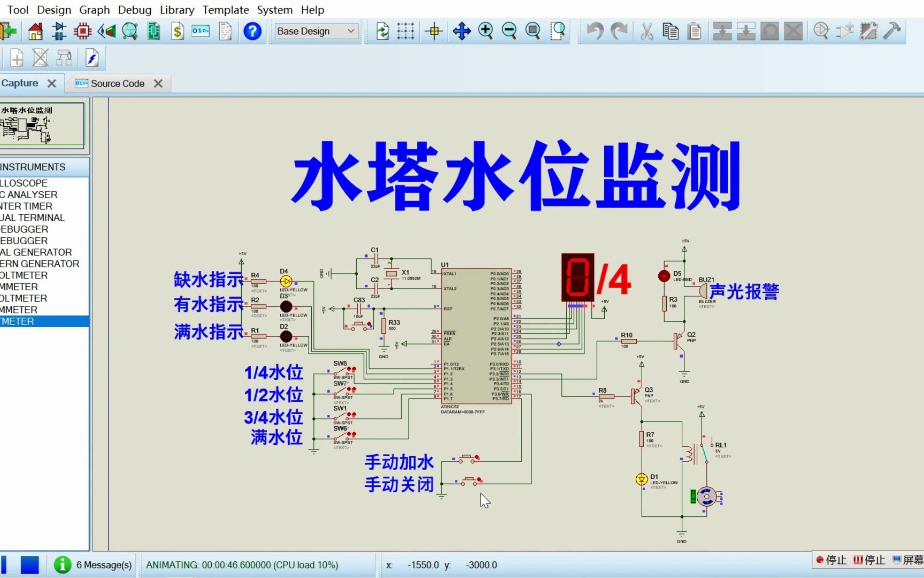Open the Bill of Materials icon
924x578 pixels.
[x=178, y=31]
